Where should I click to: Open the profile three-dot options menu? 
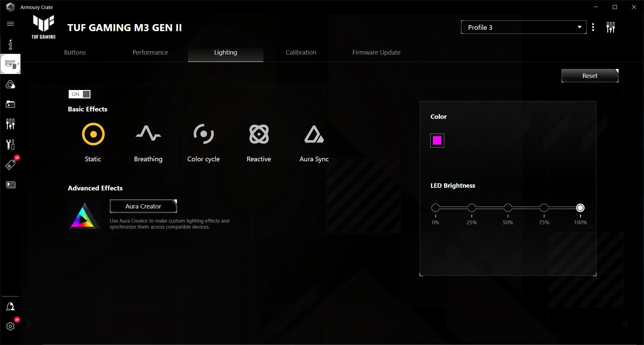pyautogui.click(x=593, y=27)
